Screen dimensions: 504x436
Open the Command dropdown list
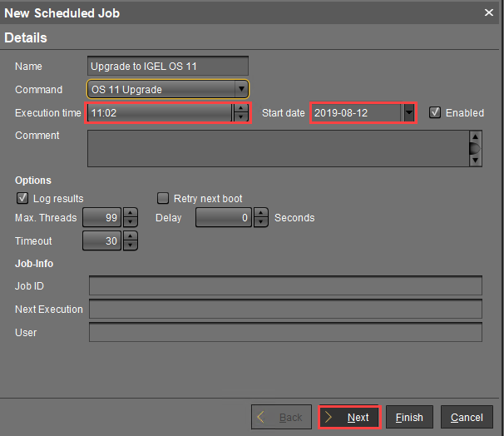[x=240, y=89]
